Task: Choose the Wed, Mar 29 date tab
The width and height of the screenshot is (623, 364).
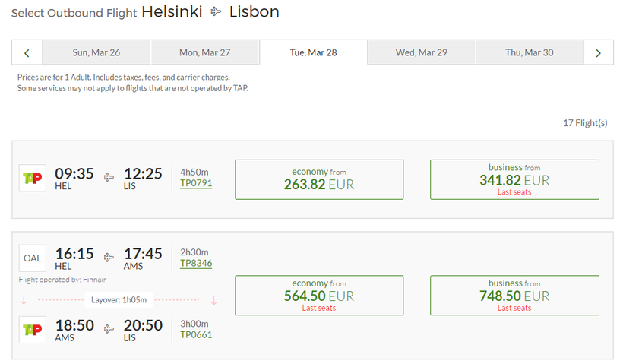Action: (x=422, y=53)
